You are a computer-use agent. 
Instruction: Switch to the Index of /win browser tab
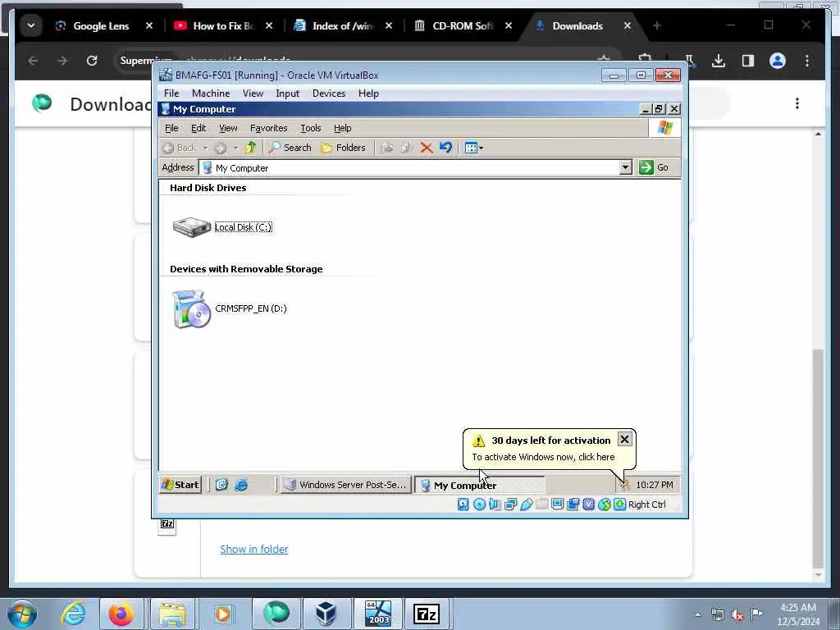tap(342, 25)
